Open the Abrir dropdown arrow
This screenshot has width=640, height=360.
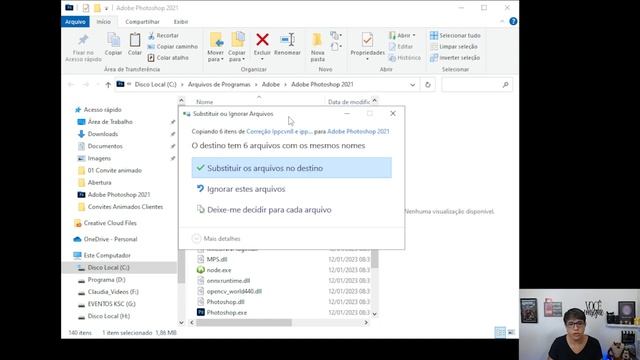point(414,36)
